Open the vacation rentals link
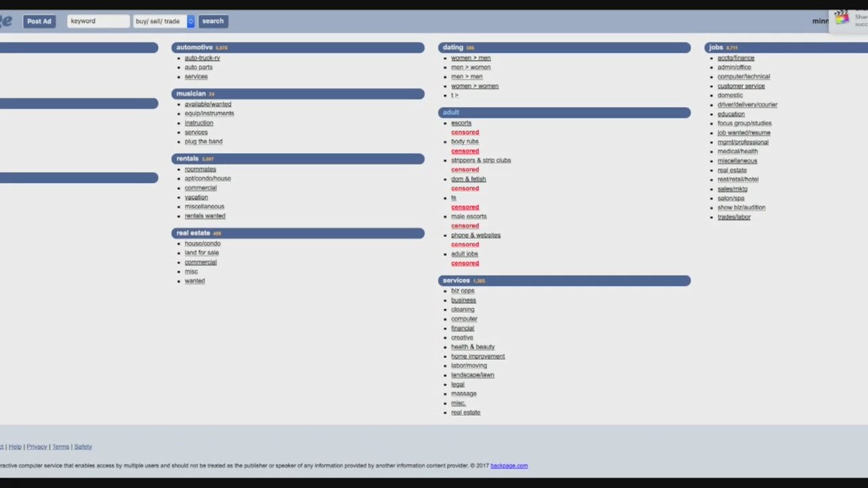Screen dimensions: 868x488 pos(196,197)
